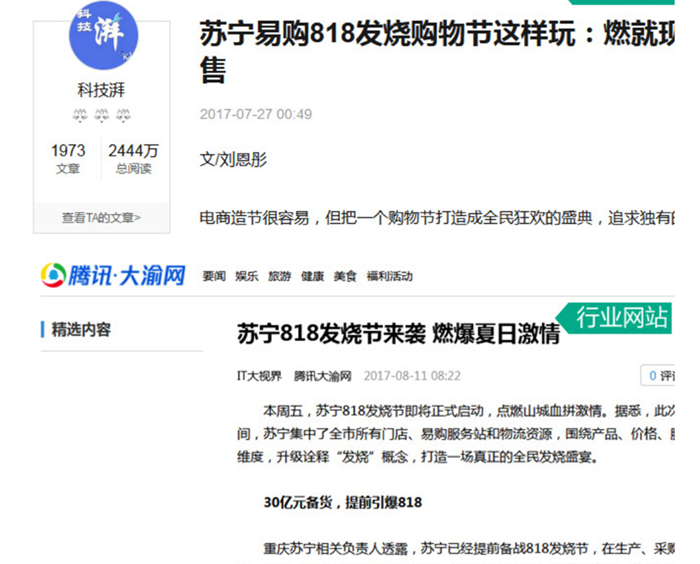Screen dimensions: 700x564
Task: Click 查看TA的文章 link
Action: (101, 217)
